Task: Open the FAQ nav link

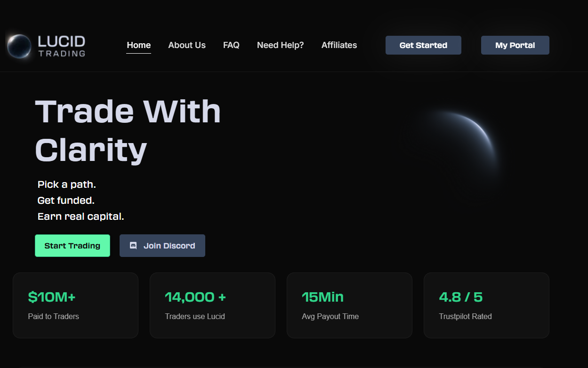Action: (x=231, y=45)
